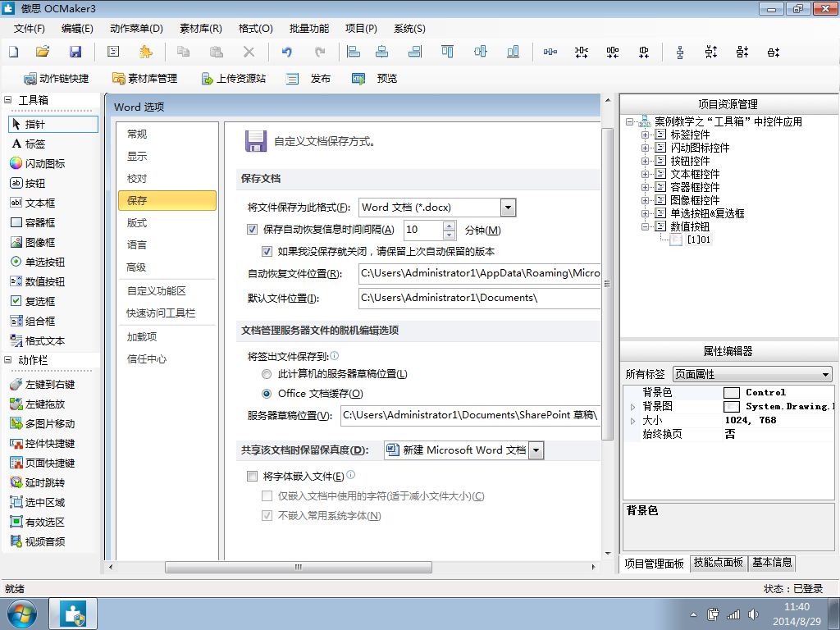The height and width of the screenshot is (630, 840).
Task: Click the Align top edges icon
Action: click(447, 52)
